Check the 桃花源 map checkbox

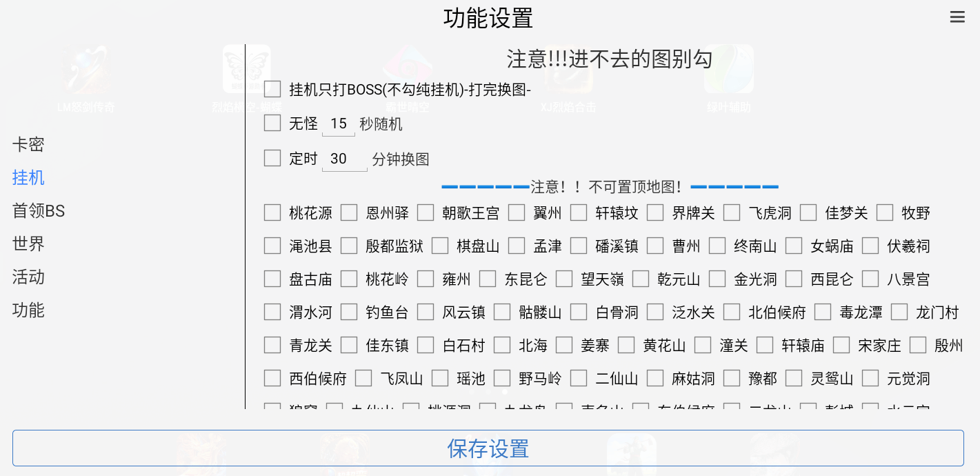tap(272, 212)
